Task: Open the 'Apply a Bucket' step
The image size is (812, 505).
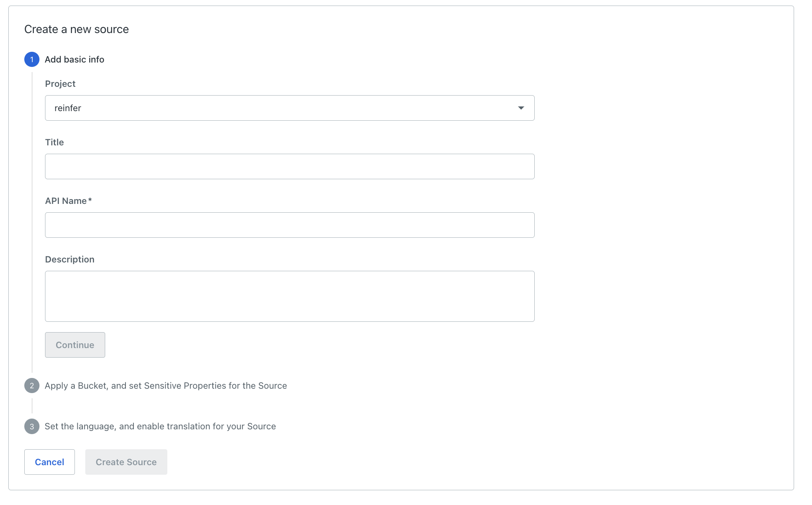Action: (166, 386)
